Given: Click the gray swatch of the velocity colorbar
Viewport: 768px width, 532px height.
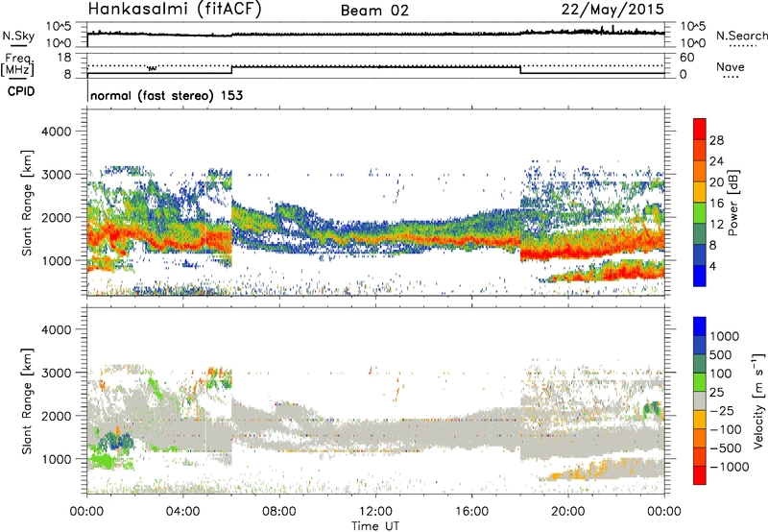Looking at the screenshot, I should pos(700,400).
